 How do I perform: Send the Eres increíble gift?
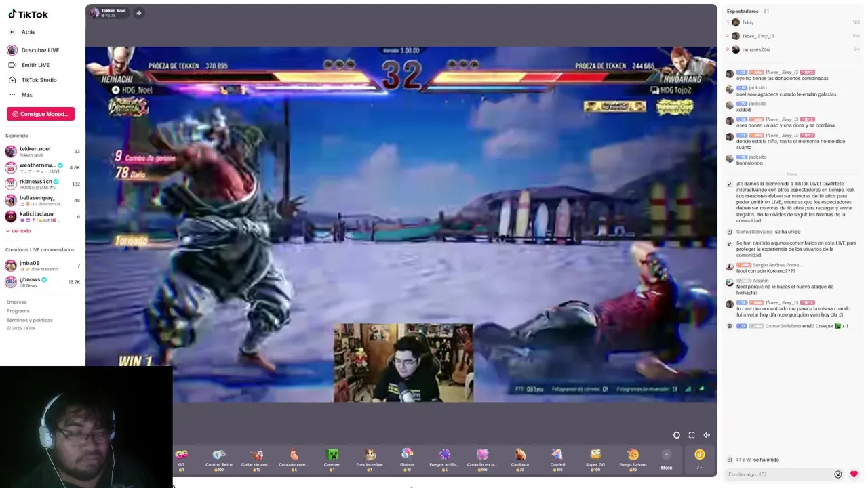coord(370,460)
